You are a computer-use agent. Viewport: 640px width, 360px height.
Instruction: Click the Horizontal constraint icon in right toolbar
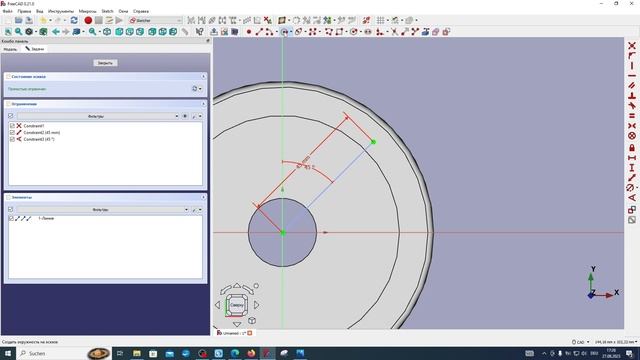(x=632, y=76)
